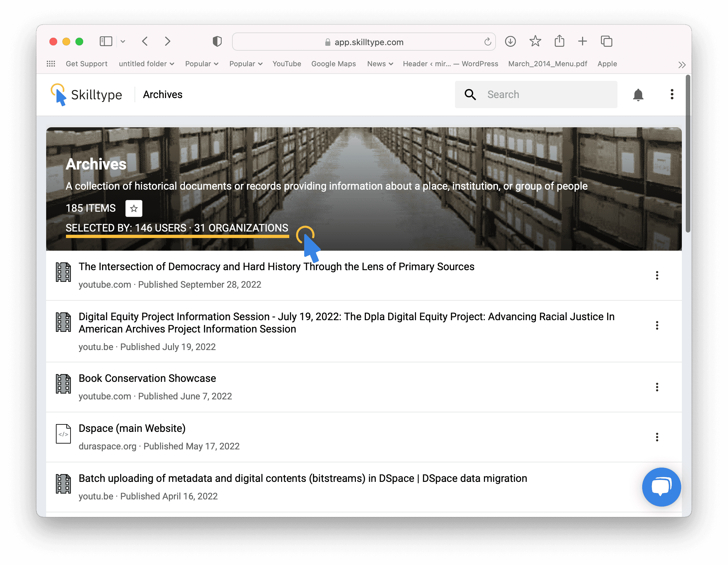Click the Skilltype logo
728x565 pixels.
tap(86, 95)
